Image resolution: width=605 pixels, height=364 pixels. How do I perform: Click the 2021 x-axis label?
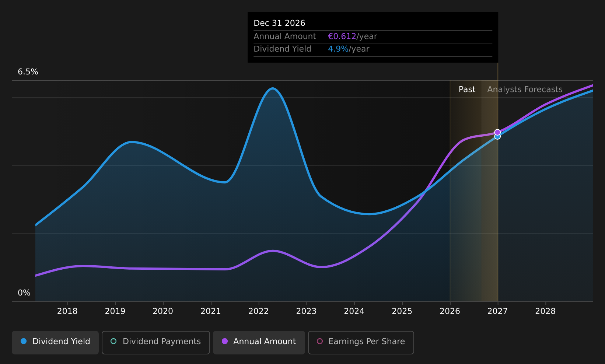(x=211, y=311)
